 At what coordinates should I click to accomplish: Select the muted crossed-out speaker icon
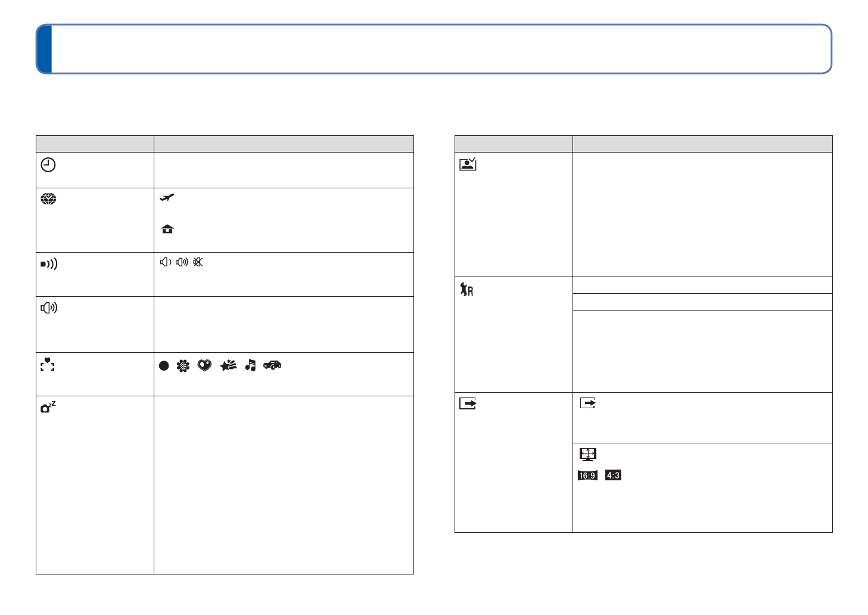tap(198, 262)
